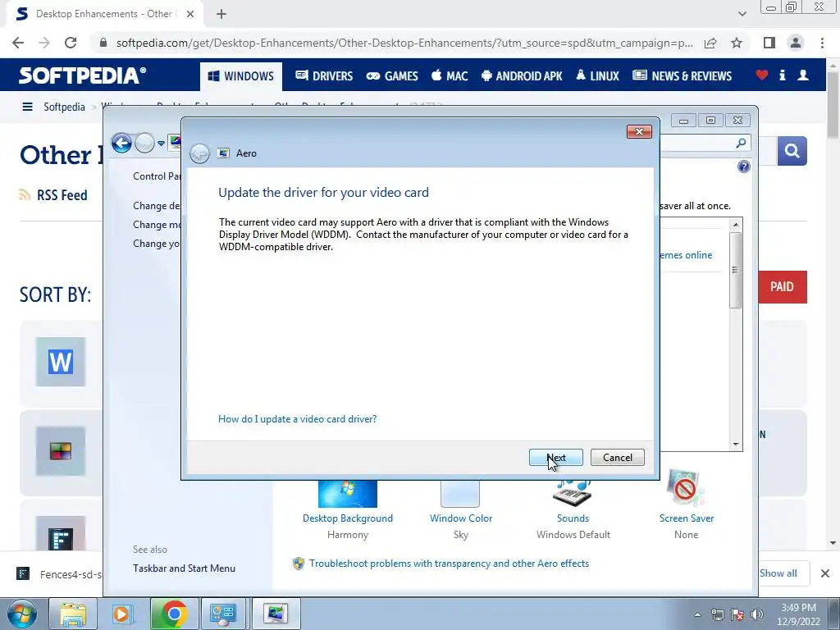
Task: Open Desktop Background settings thumbnail
Action: click(x=348, y=494)
